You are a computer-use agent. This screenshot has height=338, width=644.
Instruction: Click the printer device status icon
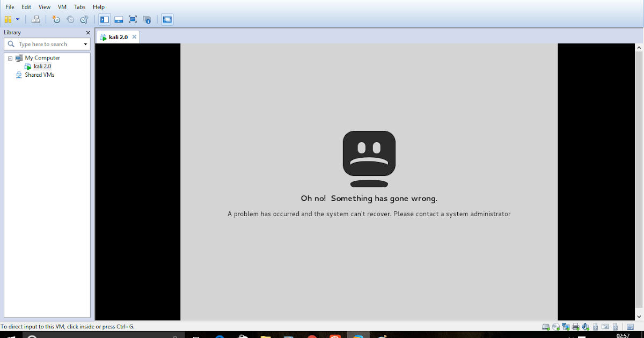pyautogui.click(x=575, y=326)
